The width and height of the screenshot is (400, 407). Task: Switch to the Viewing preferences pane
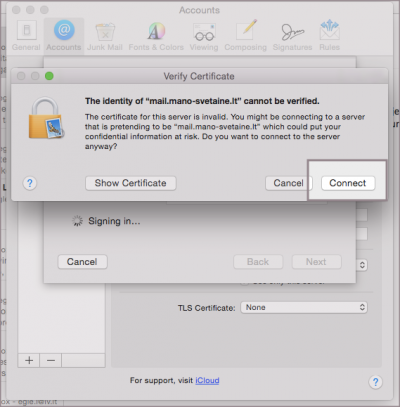[x=204, y=36]
